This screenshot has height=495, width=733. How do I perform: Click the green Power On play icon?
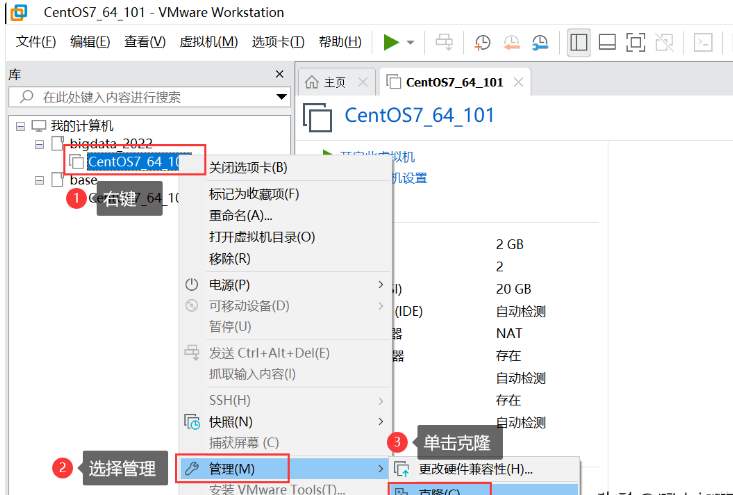tap(391, 43)
